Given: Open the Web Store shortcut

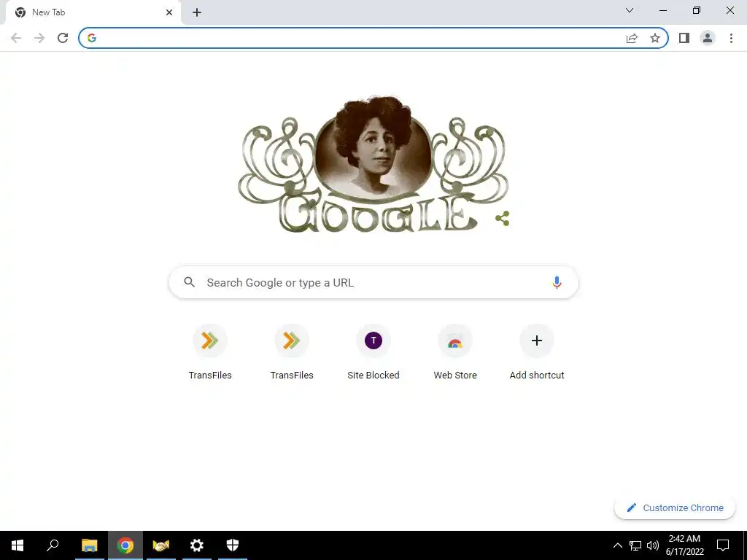Looking at the screenshot, I should tap(455, 352).
